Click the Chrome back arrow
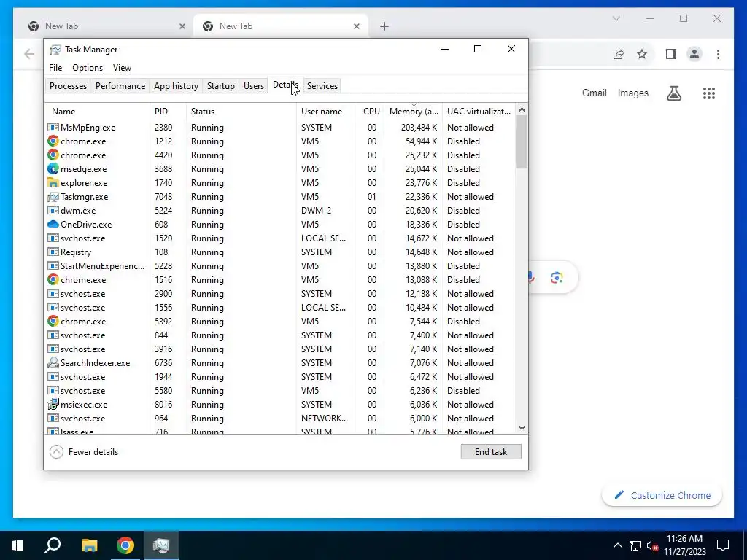Screen dimensions: 747x560 29,54
